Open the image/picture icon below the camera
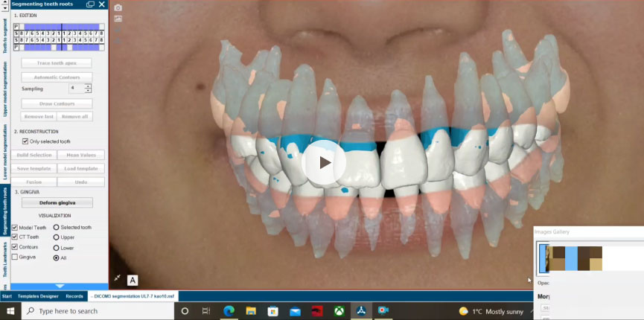 point(118,19)
